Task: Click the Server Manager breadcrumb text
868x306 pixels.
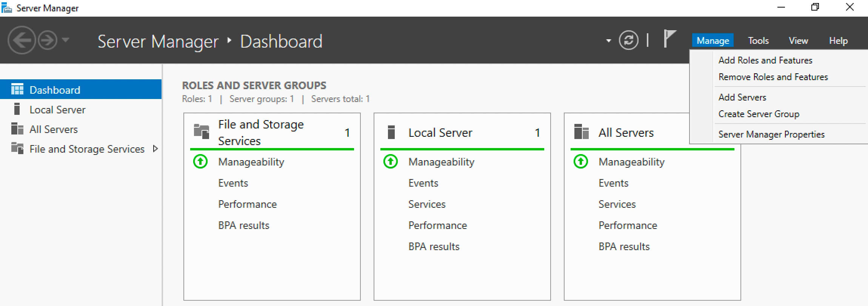Action: pyautogui.click(x=158, y=42)
